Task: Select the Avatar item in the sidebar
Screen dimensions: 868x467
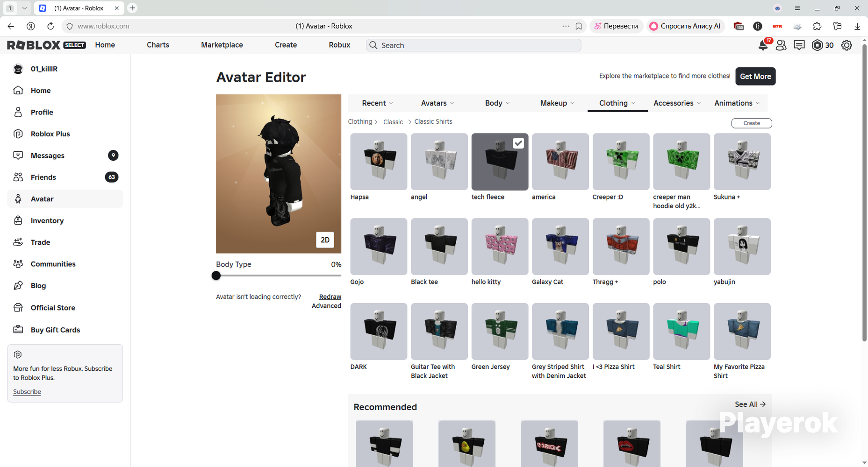Action: point(65,199)
